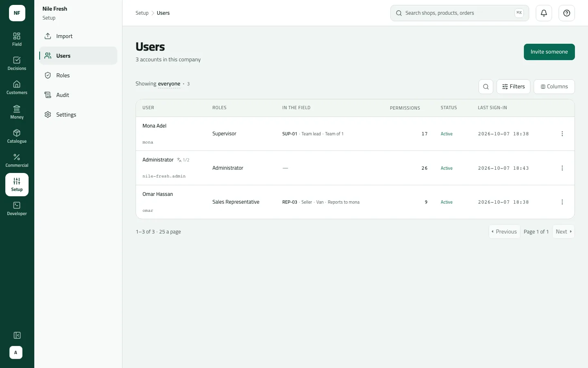Open the Decisions section
Image resolution: width=588 pixels, height=368 pixels.
(17, 63)
